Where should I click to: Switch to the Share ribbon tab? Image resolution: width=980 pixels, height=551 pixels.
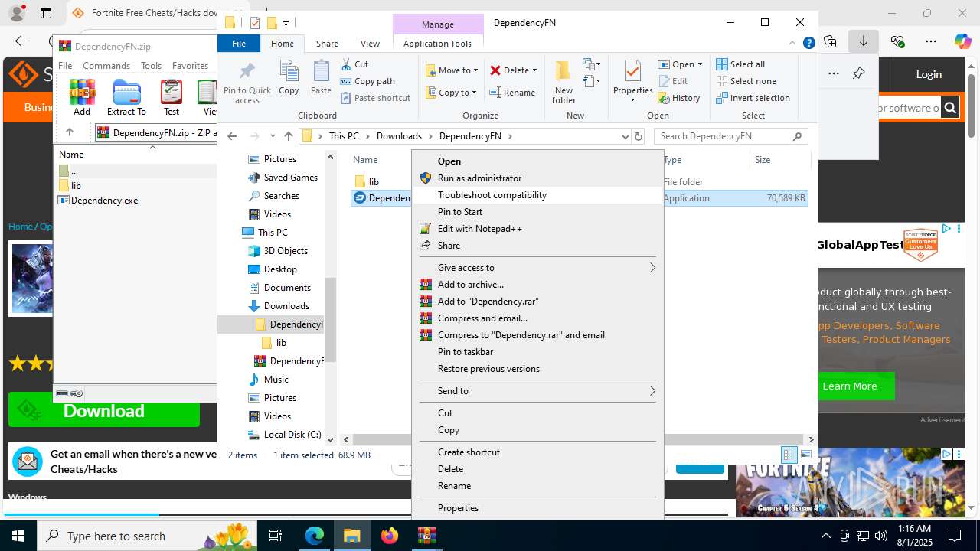click(327, 44)
